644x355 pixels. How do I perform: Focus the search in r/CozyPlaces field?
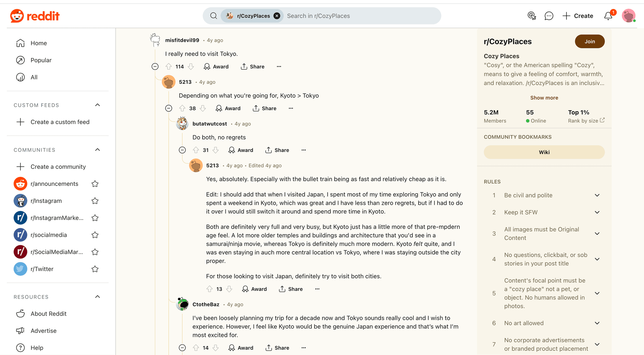tap(361, 16)
